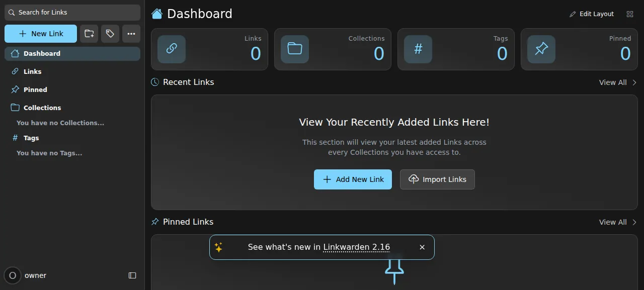Click the pin icon beside Pinned Links heading

click(x=155, y=222)
